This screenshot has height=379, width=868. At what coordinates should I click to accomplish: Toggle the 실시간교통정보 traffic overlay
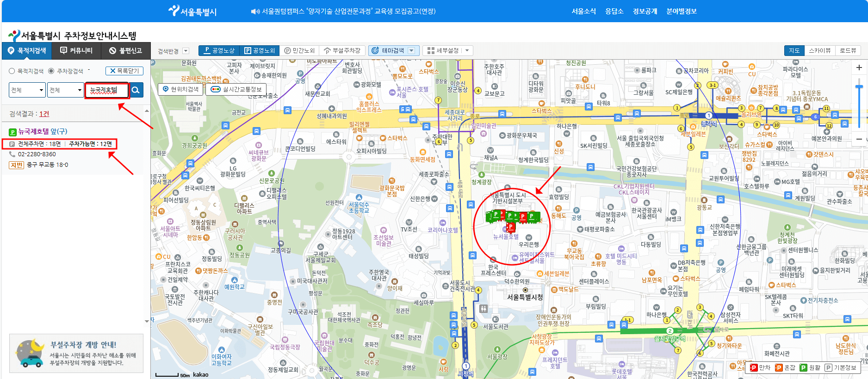236,89
